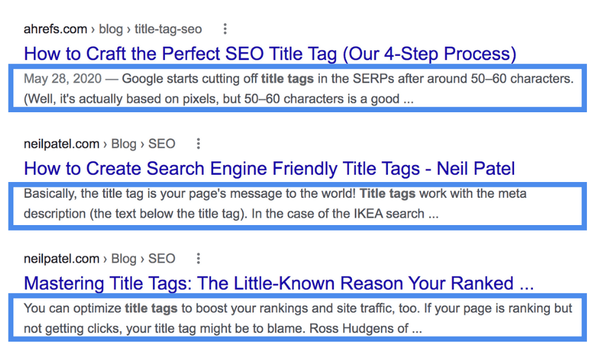Click "blog" in the ahrefs.com breadcrumb
The image size is (607, 364).
(x=110, y=29)
